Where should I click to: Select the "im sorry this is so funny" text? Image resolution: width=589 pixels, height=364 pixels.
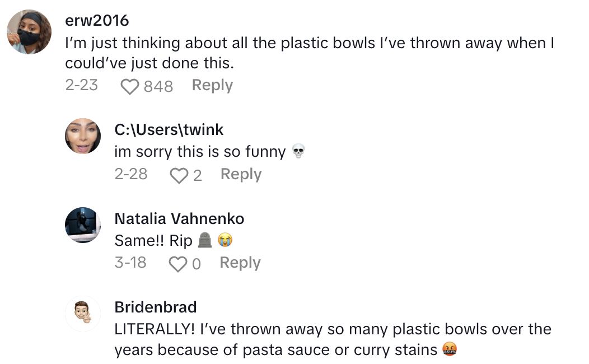tap(200, 152)
